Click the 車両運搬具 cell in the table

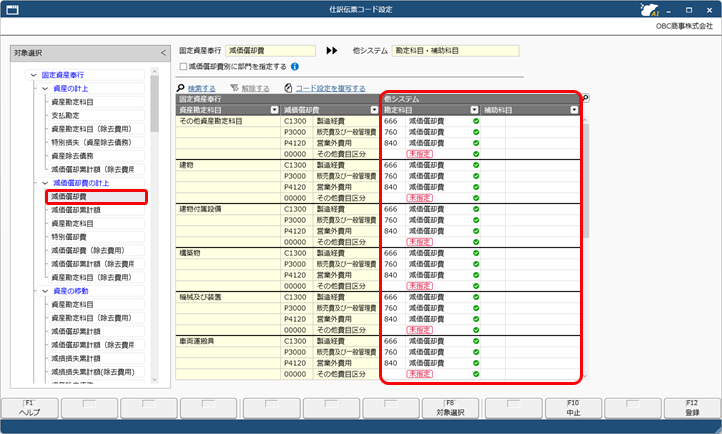click(228, 341)
